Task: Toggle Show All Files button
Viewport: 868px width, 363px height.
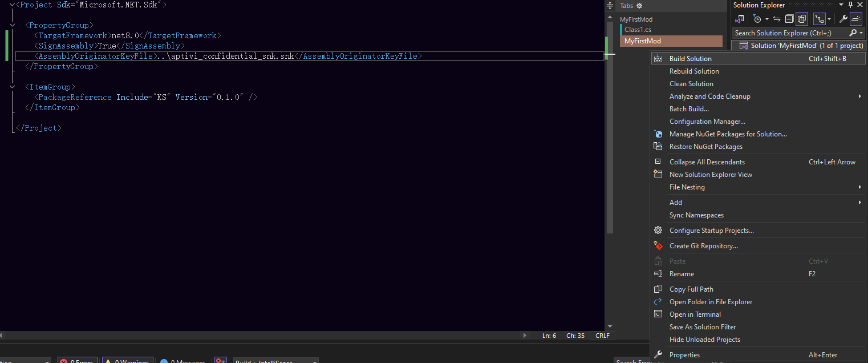Action: click(802, 19)
